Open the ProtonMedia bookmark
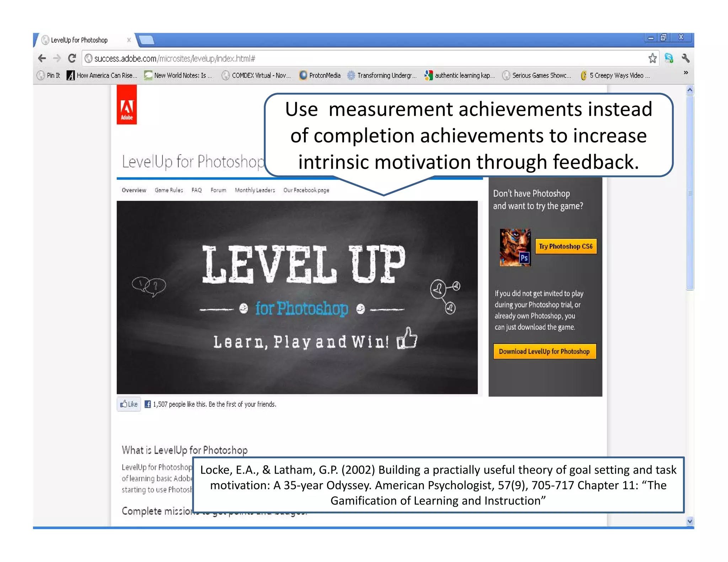Image resolution: width=728 pixels, height=562 pixels. [320, 75]
